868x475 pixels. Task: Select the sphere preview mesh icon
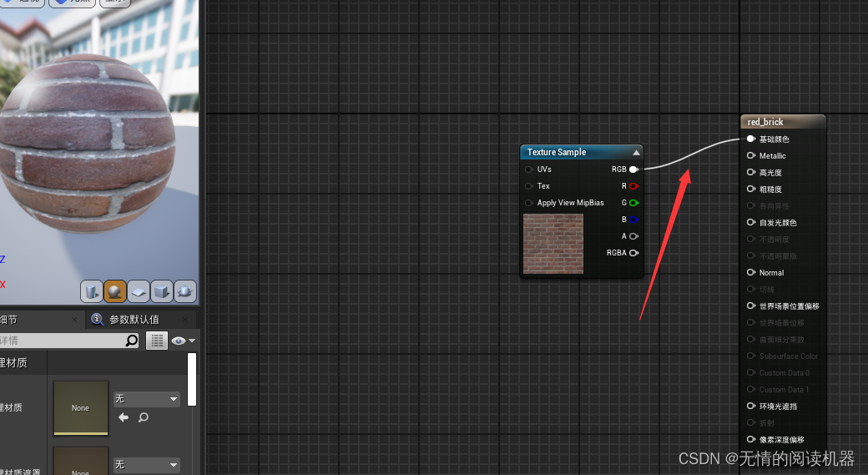pos(114,291)
